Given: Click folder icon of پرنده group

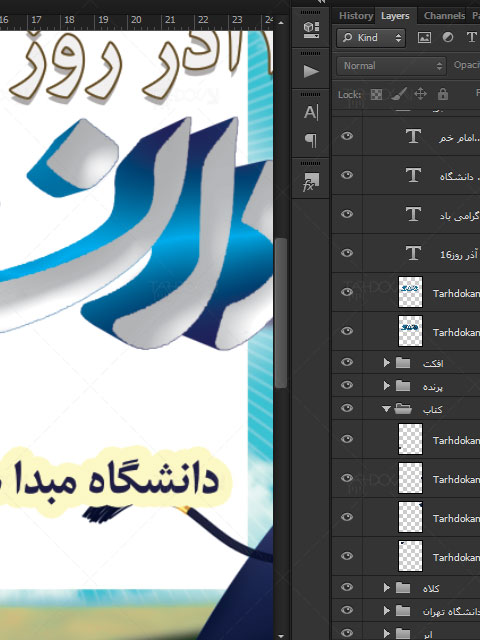Looking at the screenshot, I should tap(403, 385).
